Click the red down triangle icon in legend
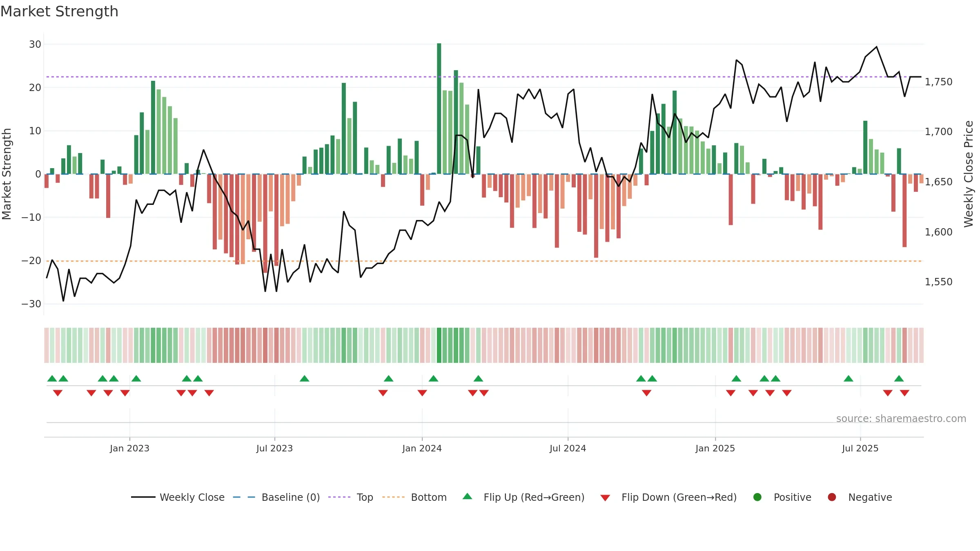 point(605,498)
